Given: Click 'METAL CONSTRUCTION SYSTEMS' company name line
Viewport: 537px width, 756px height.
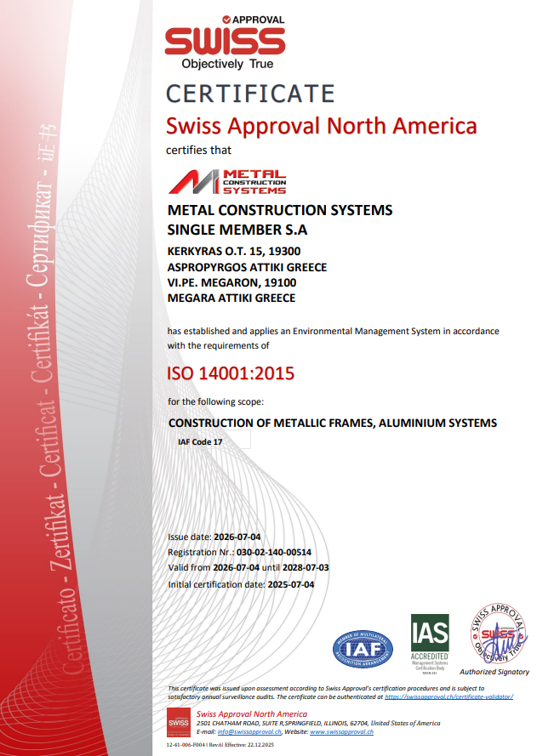Looking at the screenshot, I should pos(280,210).
